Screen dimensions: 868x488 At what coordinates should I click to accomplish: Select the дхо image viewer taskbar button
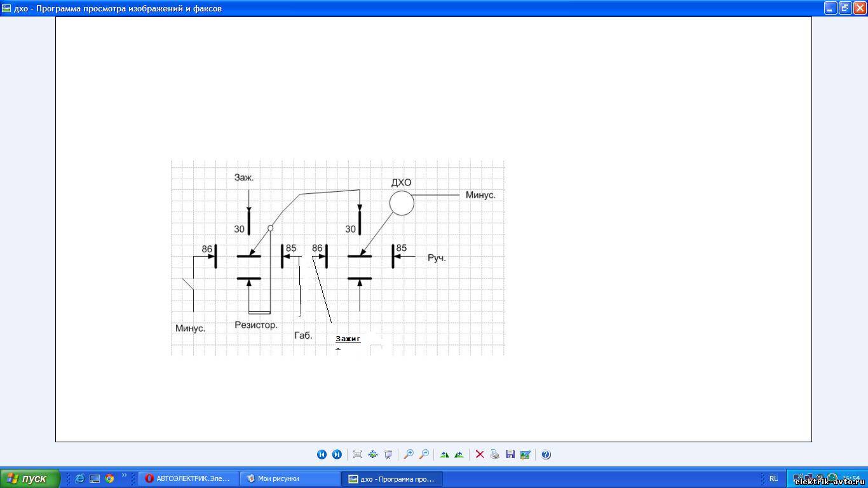point(393,478)
